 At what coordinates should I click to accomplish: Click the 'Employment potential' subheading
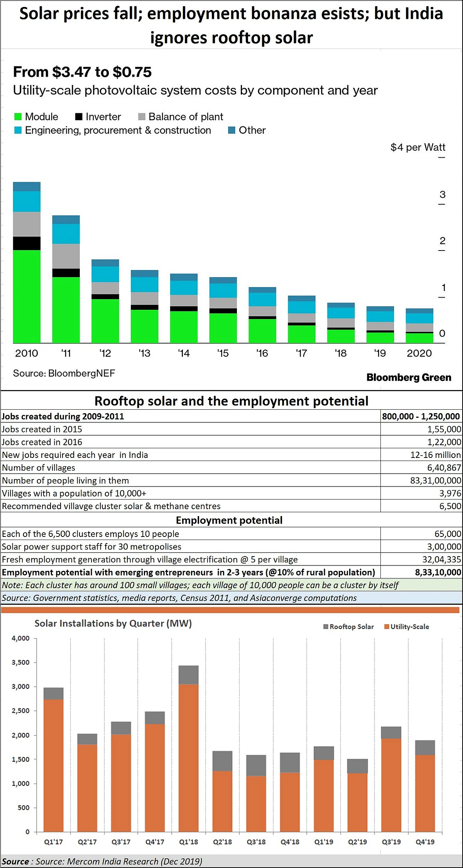click(229, 520)
